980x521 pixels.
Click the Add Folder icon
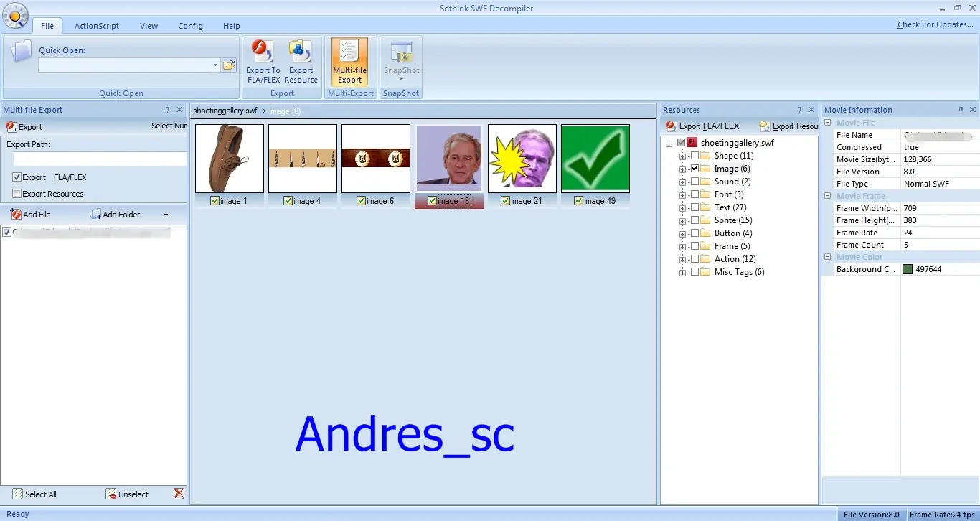pos(95,214)
